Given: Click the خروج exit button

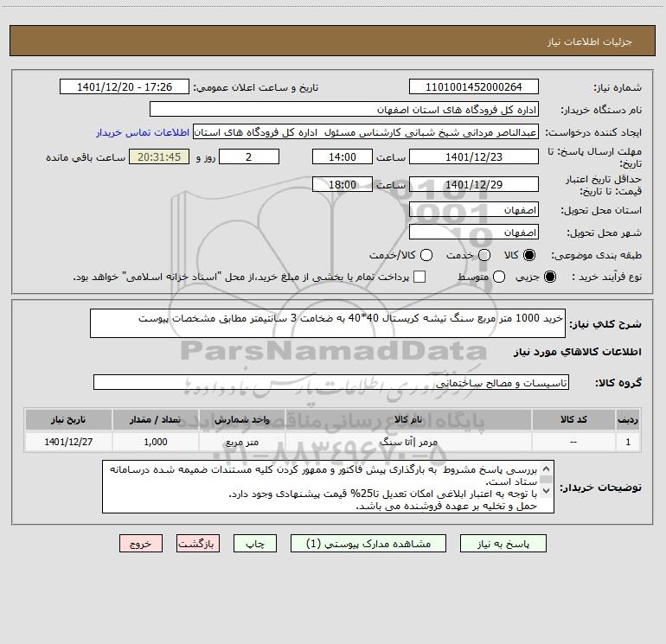Looking at the screenshot, I should pos(141,544).
